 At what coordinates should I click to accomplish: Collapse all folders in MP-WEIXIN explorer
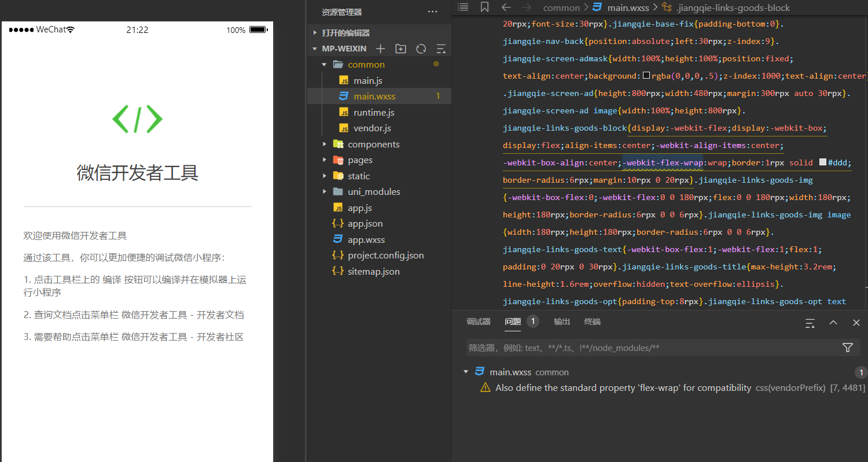coord(441,49)
